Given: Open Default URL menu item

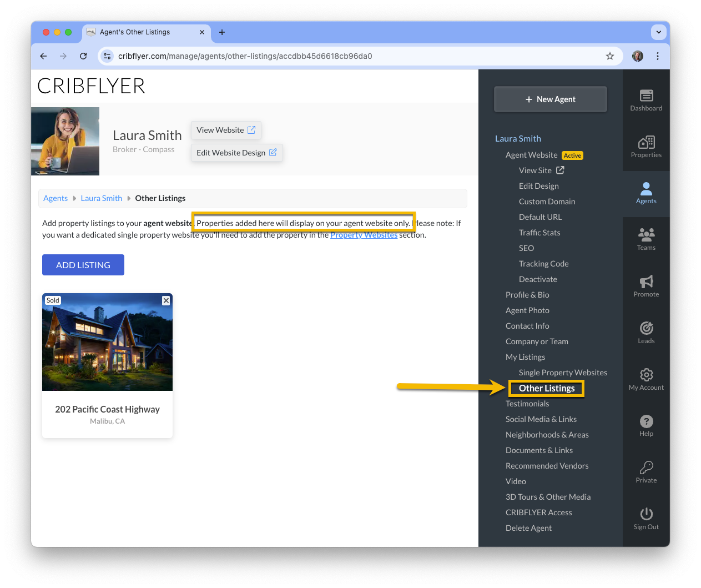Looking at the screenshot, I should click(541, 217).
